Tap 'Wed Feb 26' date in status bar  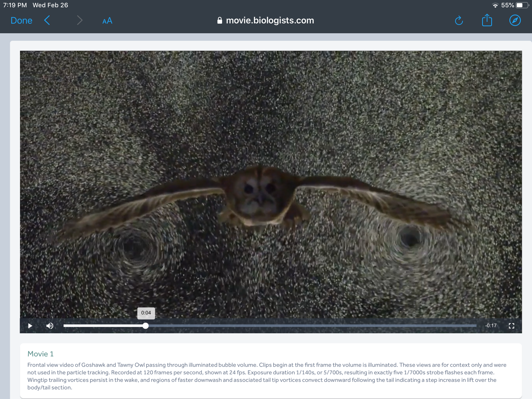coord(50,5)
